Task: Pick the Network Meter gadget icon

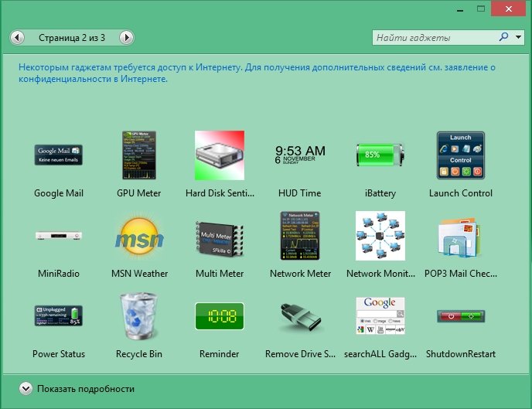Action: (300, 236)
